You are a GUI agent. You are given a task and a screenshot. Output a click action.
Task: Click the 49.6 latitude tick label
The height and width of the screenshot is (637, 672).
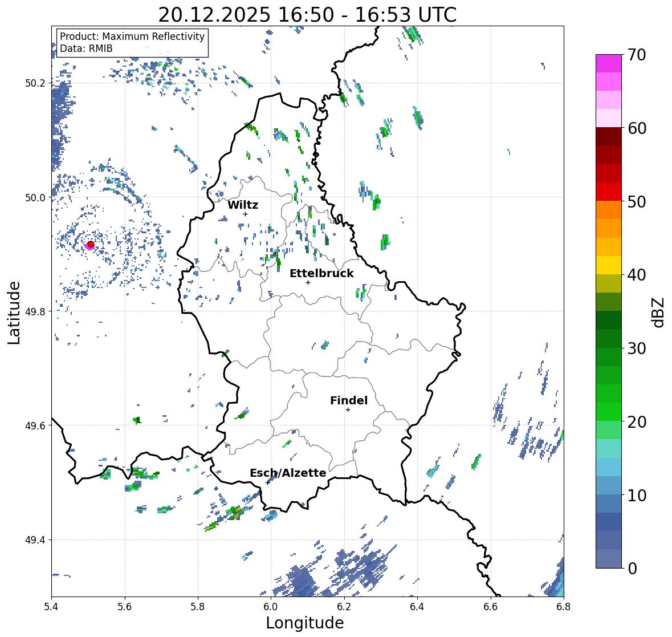(35, 425)
